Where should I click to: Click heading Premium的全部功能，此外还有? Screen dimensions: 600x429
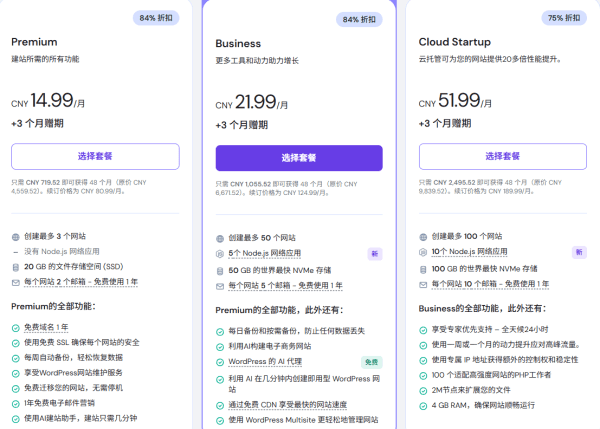(279, 310)
